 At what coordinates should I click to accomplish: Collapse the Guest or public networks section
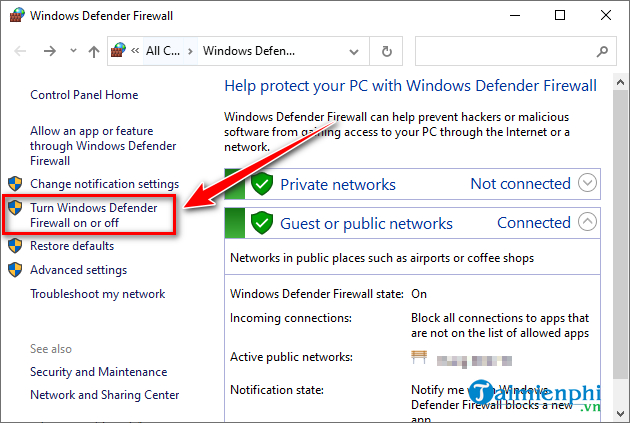[x=588, y=222]
